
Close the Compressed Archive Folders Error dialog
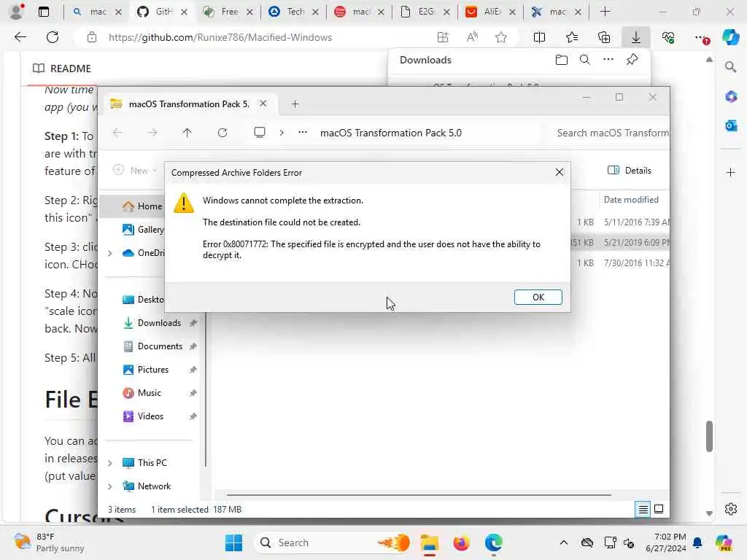pos(560,172)
